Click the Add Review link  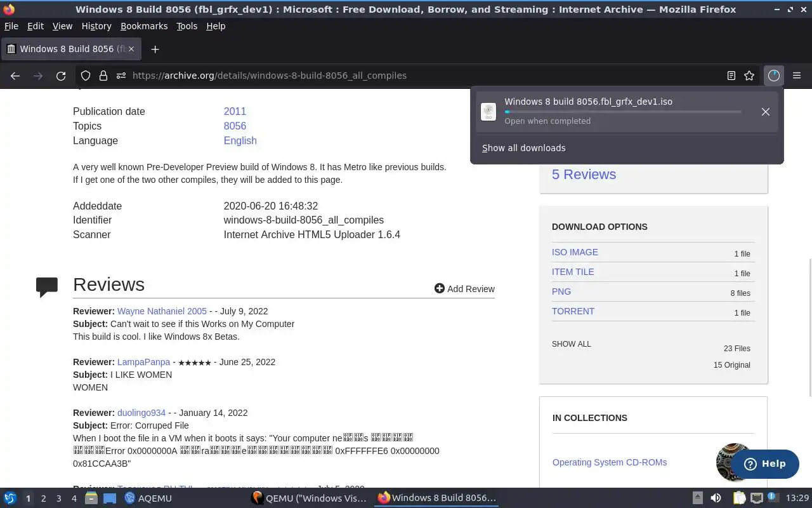(464, 288)
